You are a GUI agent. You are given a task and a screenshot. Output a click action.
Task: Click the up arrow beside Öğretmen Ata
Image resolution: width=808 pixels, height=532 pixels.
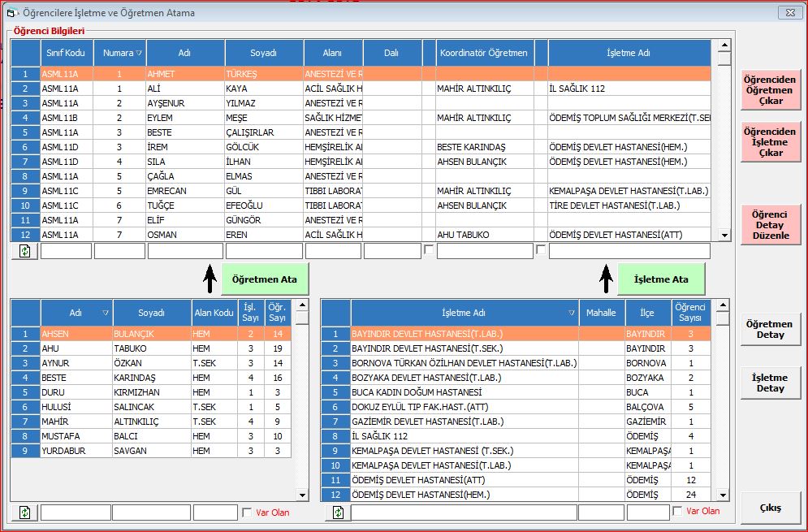210,279
